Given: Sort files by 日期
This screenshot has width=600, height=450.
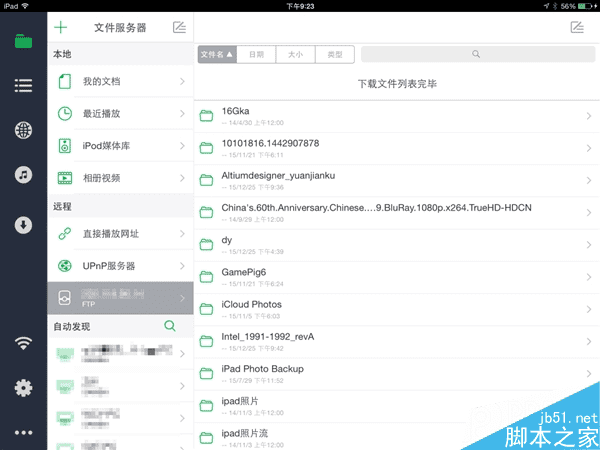Looking at the screenshot, I should pyautogui.click(x=256, y=54).
